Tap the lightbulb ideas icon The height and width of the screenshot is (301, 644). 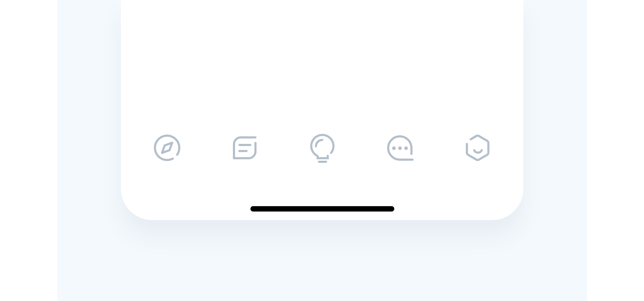click(322, 148)
